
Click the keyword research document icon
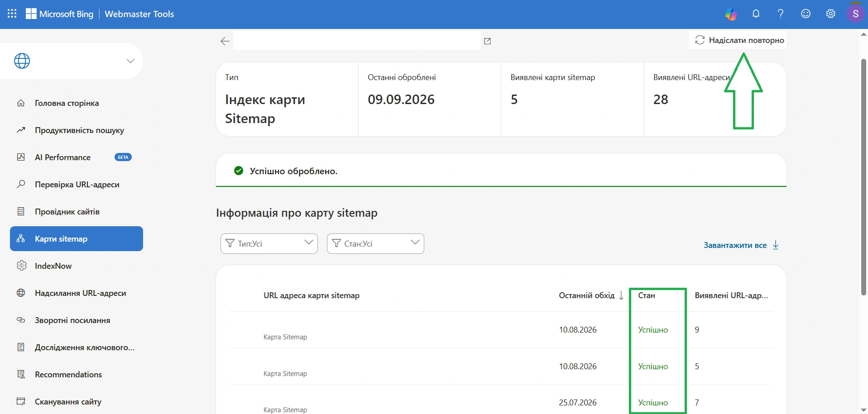21,347
